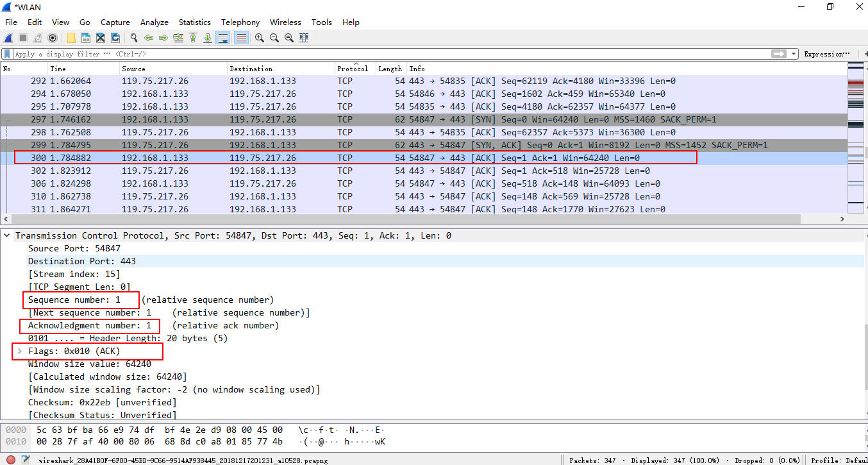Open the View menu
Viewport: 868px width, 465px height.
coord(61,22)
